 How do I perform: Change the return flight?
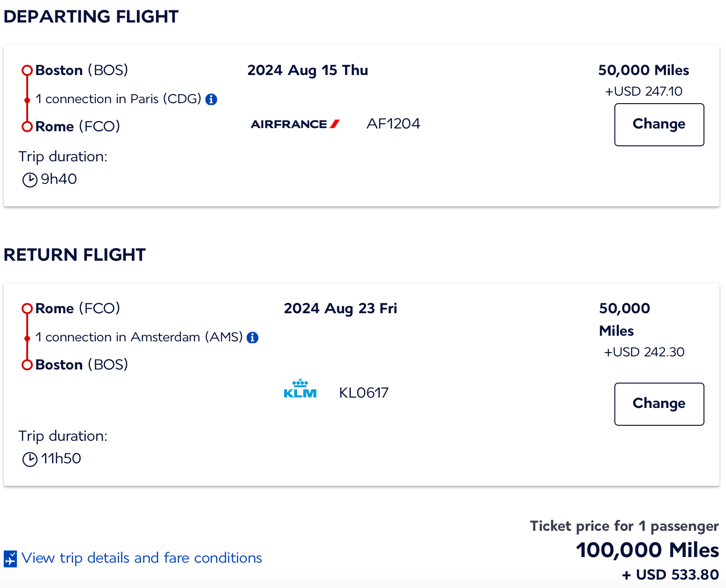click(659, 404)
